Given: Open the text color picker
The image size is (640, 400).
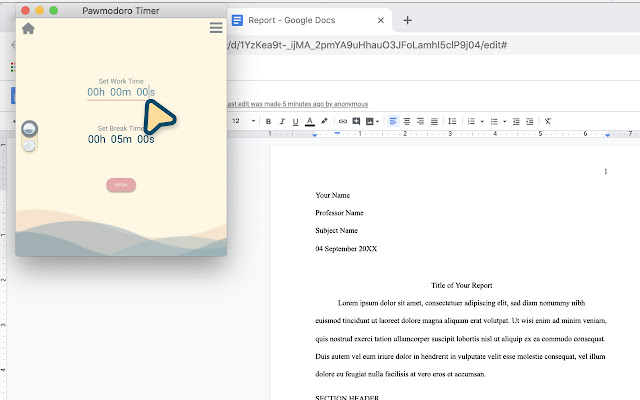Looking at the screenshot, I should coord(310,121).
